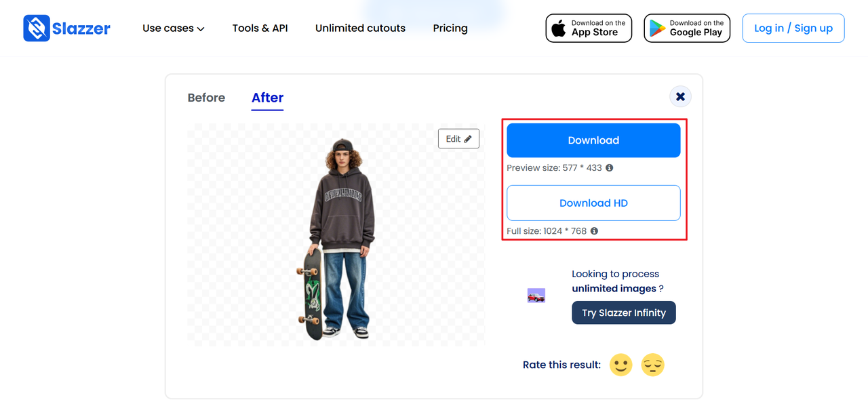Click Try Slazzer Infinity button
The width and height of the screenshot is (868, 404).
pyautogui.click(x=624, y=312)
